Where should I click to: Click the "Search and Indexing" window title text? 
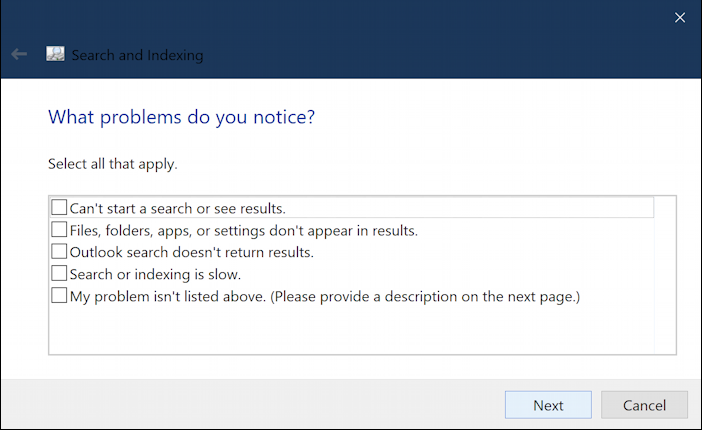point(137,55)
